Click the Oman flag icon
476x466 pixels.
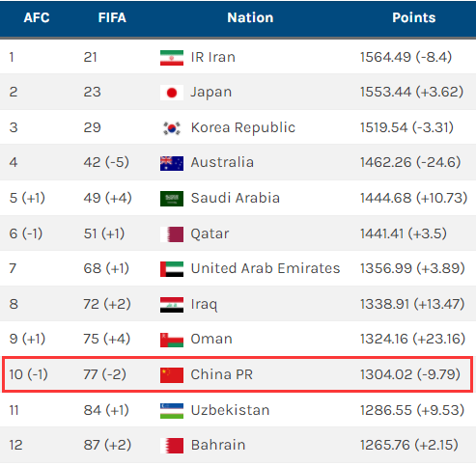172,340
